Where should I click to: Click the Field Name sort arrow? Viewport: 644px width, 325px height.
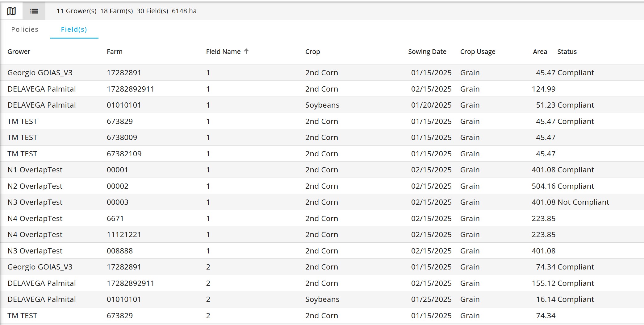pos(246,51)
